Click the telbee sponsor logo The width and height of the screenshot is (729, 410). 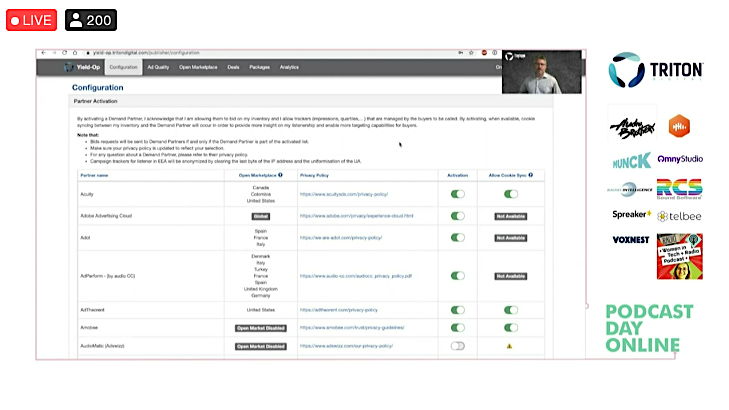coord(679,216)
